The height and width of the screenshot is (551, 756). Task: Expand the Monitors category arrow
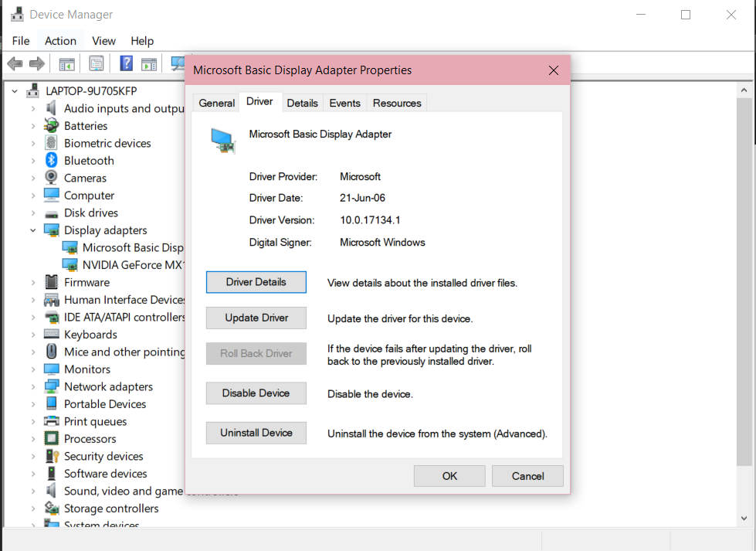pyautogui.click(x=32, y=369)
